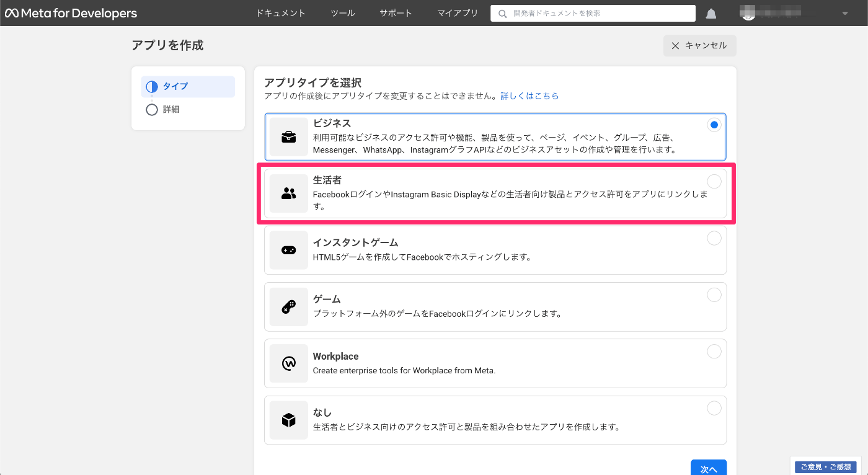
Task: Click the magnifier icon in search box
Action: click(502, 13)
